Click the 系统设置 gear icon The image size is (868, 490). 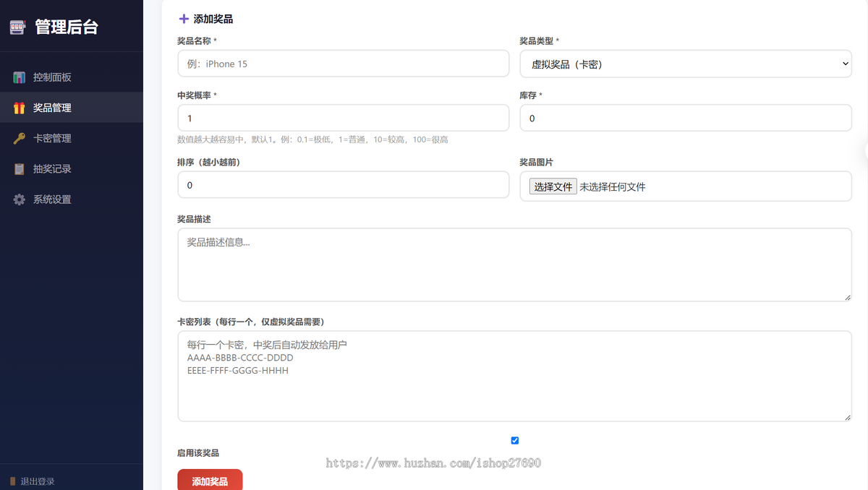20,199
